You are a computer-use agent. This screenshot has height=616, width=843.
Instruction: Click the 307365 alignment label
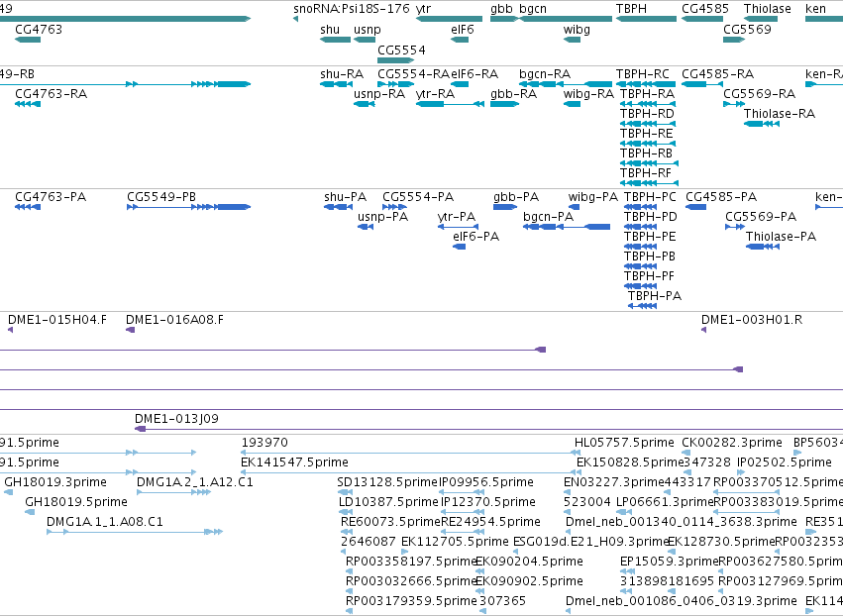point(502,601)
